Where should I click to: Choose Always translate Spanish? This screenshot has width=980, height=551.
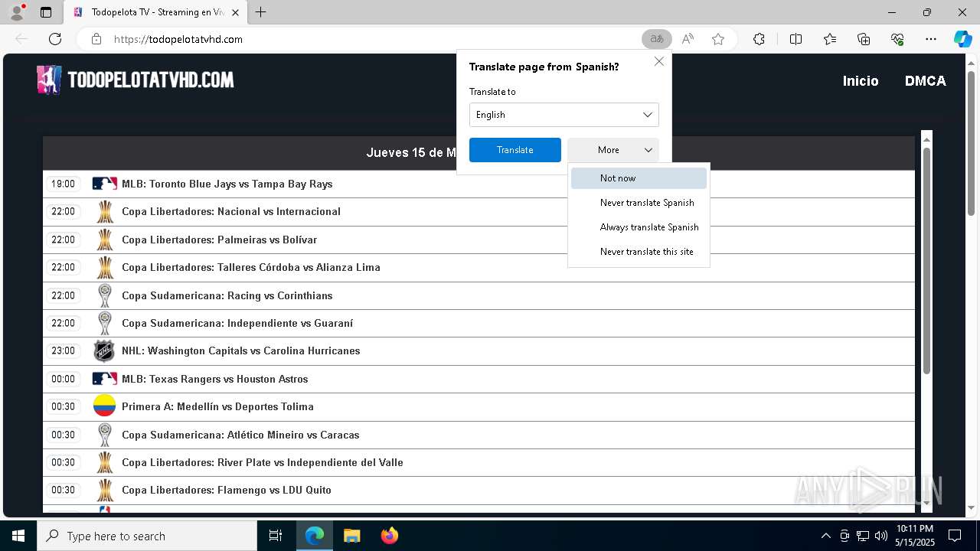click(639, 227)
